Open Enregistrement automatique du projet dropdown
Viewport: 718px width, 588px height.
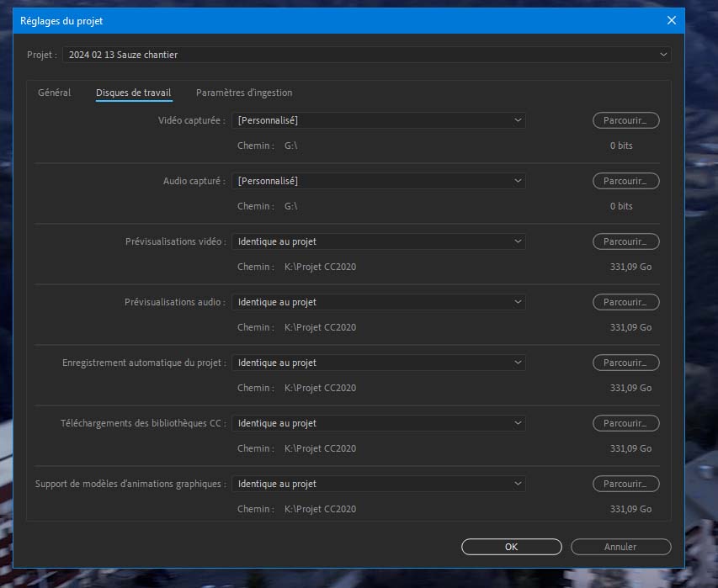click(378, 363)
